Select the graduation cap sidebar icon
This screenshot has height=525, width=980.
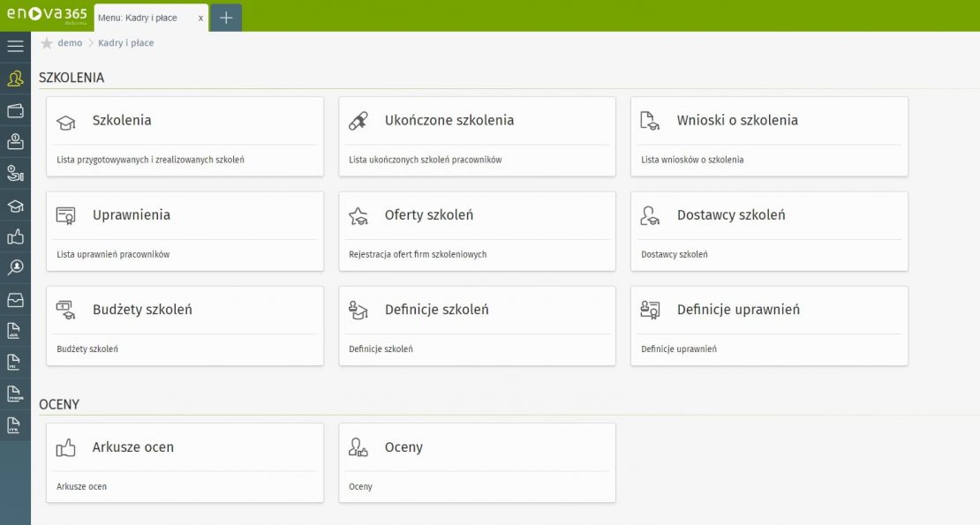pyautogui.click(x=15, y=206)
